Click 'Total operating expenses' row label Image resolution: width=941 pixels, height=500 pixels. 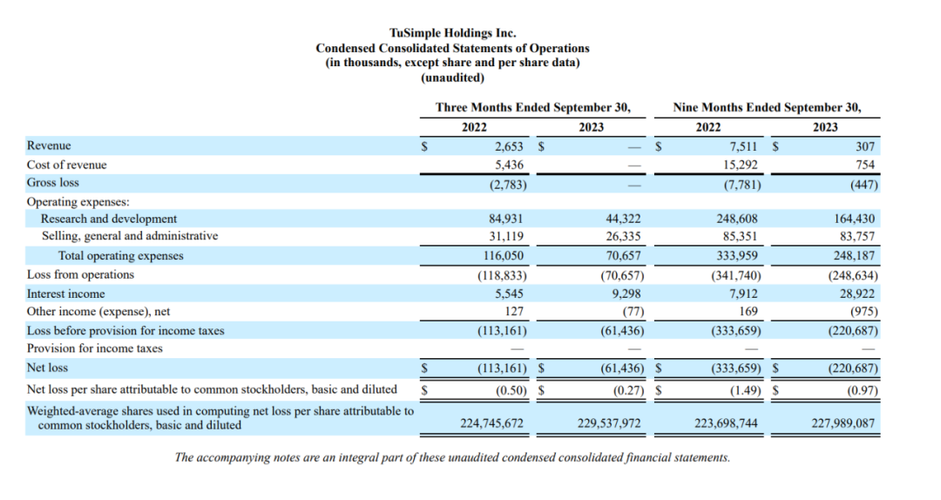(x=121, y=256)
